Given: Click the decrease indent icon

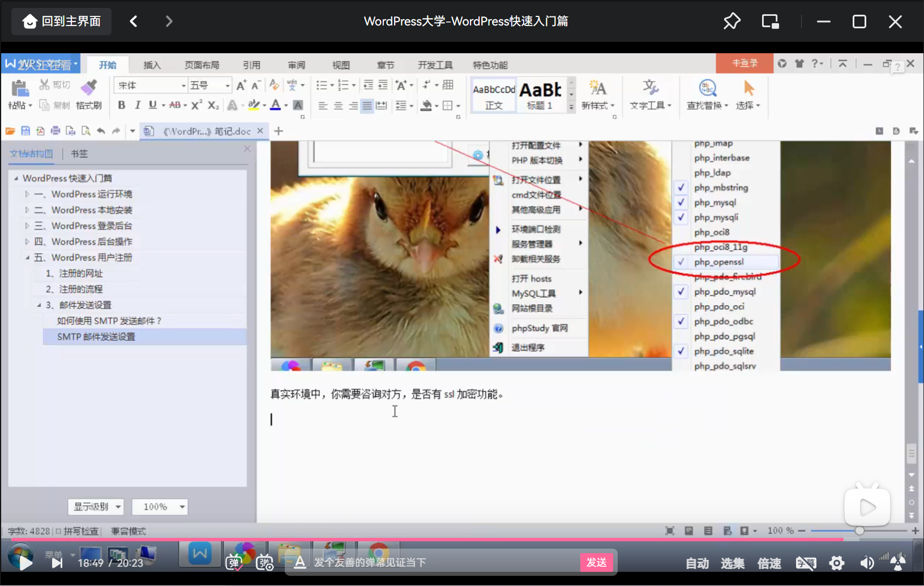Looking at the screenshot, I should point(368,85).
